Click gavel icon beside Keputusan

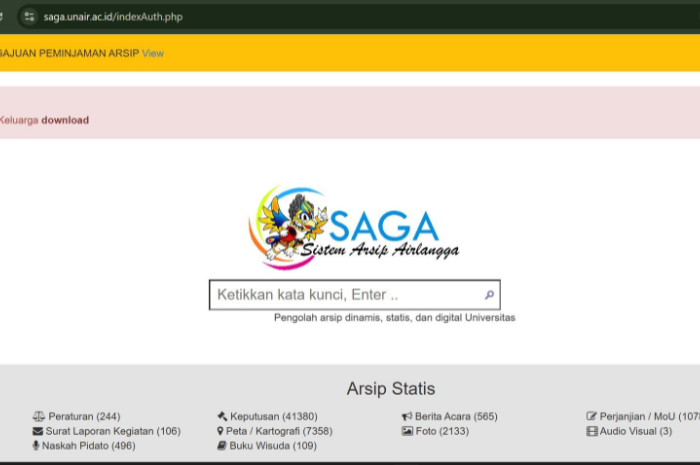pos(222,416)
